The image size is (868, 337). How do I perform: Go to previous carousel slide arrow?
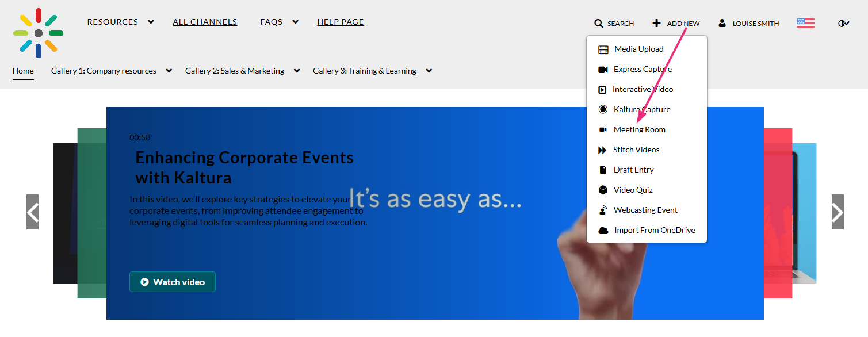point(32,212)
